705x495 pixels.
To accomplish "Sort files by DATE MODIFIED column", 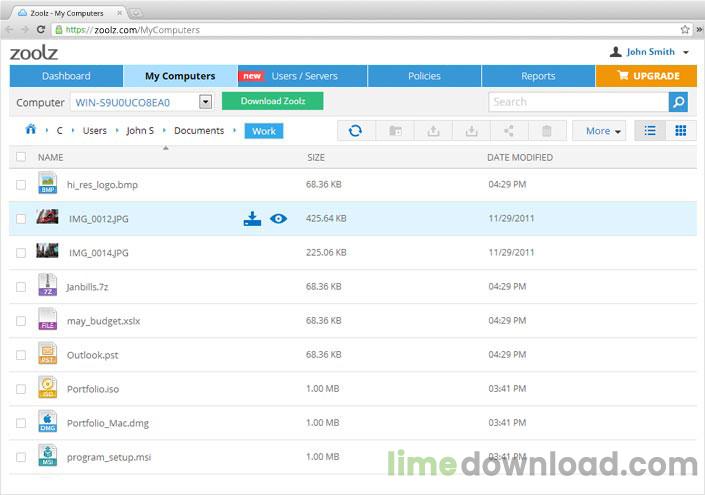I will 520,157.
